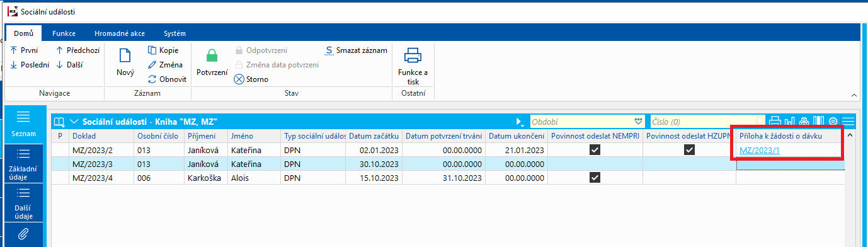Screen dimensions: 868x247
Task: Click the date 21.01.2023 cell
Action: (516, 150)
